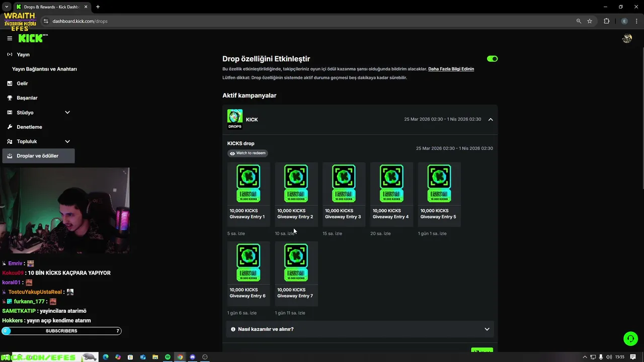Click the '1 gün 6 sa. izle' text

pyautogui.click(x=242, y=313)
